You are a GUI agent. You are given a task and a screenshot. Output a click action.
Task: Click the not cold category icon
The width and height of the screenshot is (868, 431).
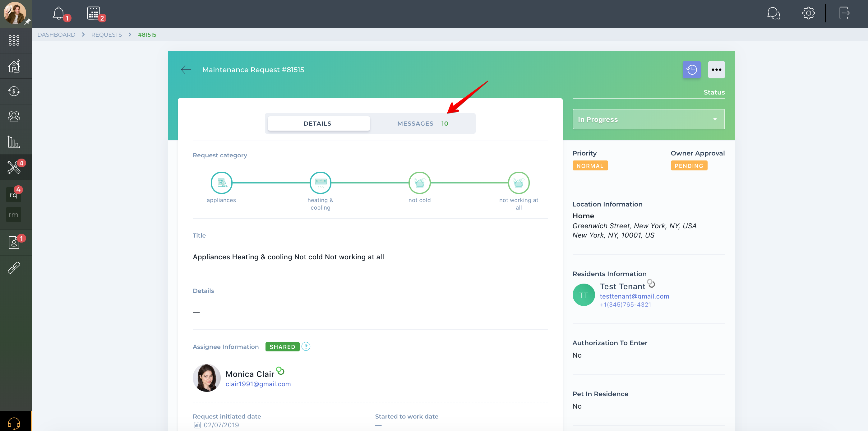[419, 183]
